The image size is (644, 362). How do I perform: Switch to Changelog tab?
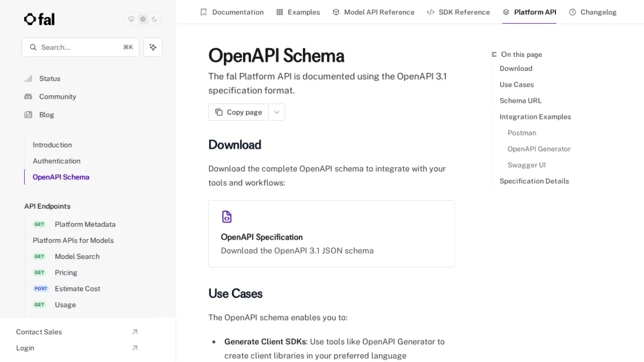tap(592, 12)
